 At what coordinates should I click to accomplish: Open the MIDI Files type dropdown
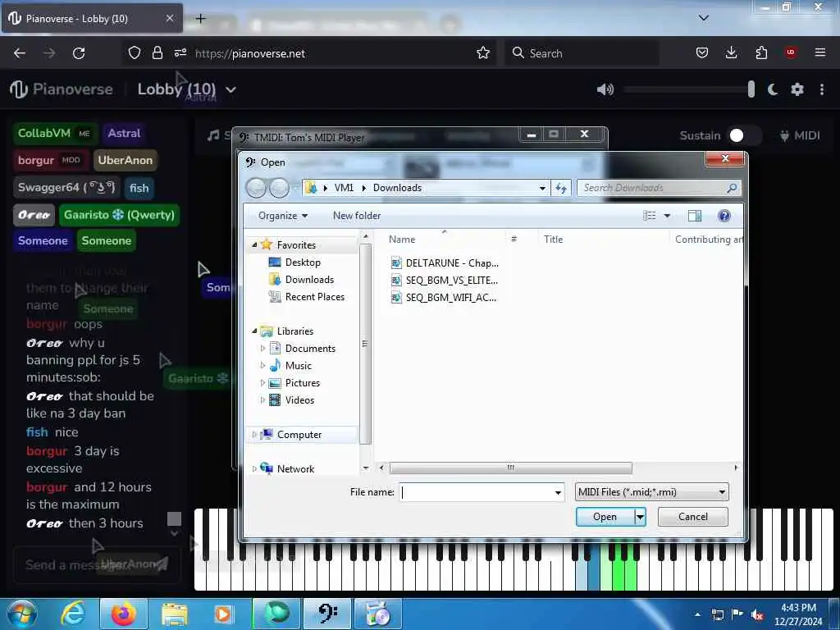click(651, 492)
